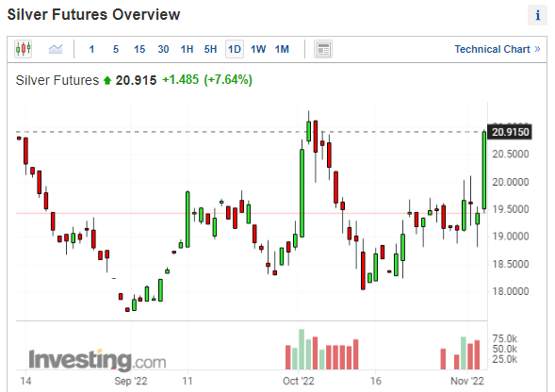Open the Technical Chart link
This screenshot has width=555, height=392.
(x=498, y=49)
